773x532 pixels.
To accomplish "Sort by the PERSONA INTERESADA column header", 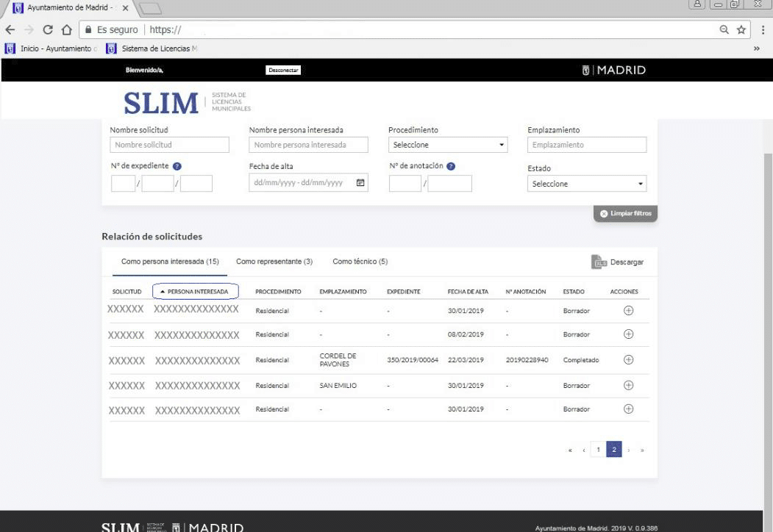I will (x=196, y=292).
